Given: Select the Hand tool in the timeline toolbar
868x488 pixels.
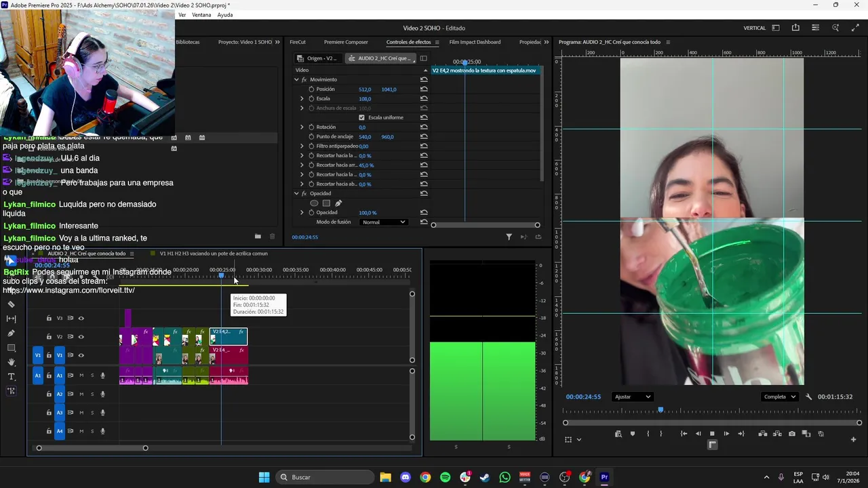Looking at the screenshot, I should point(12,362).
